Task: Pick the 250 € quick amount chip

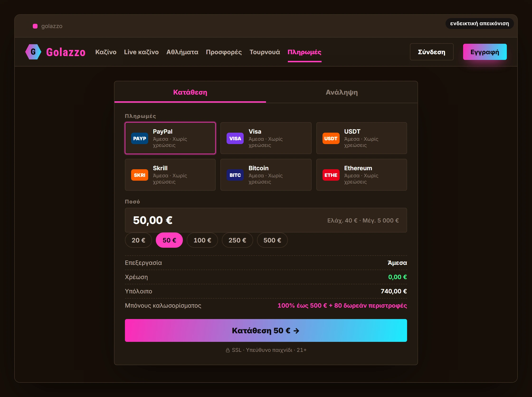Action: tap(237, 240)
